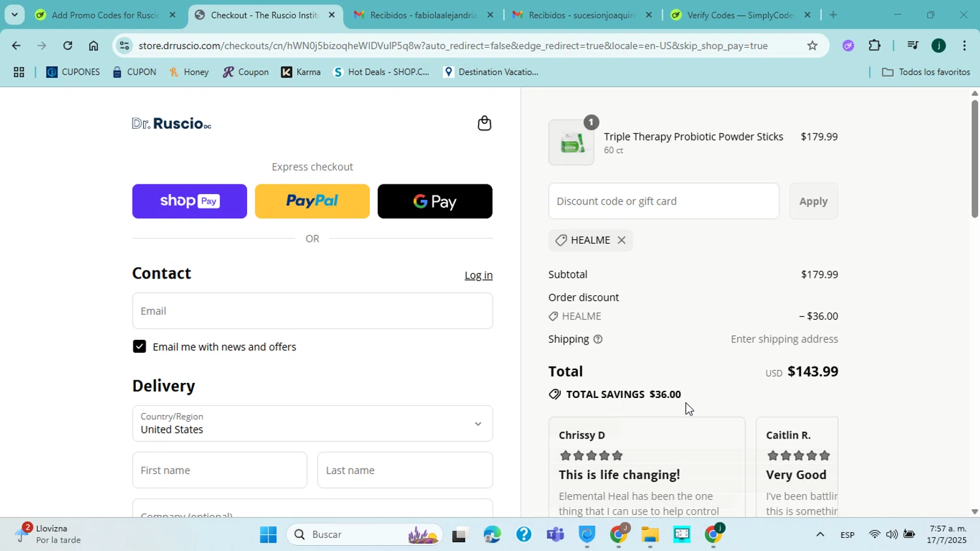Open the Hot Deals SHOP.C bookmark
This screenshot has width=980, height=551.
(x=381, y=73)
